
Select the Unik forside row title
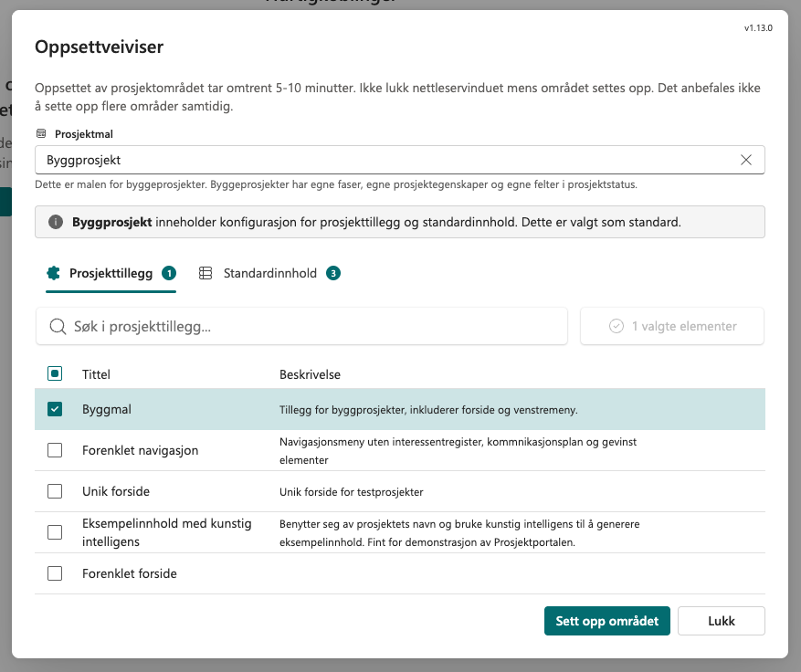pyautogui.click(x=116, y=491)
